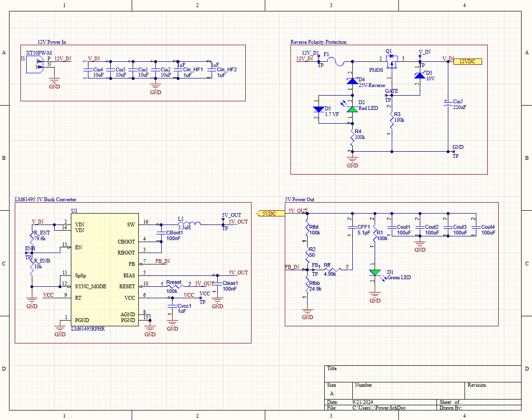Viewport: 532px width, 420px height.
Task: Select resistor Rff 4.99k symbol
Action: click(332, 270)
